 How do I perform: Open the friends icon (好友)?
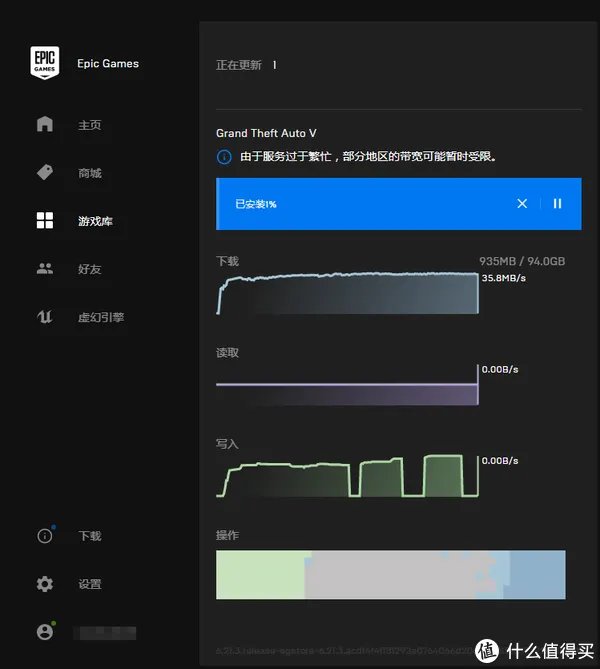pyautogui.click(x=45, y=268)
